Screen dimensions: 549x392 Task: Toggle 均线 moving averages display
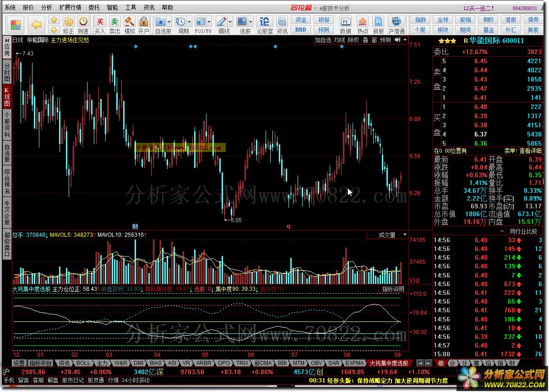coord(339,40)
